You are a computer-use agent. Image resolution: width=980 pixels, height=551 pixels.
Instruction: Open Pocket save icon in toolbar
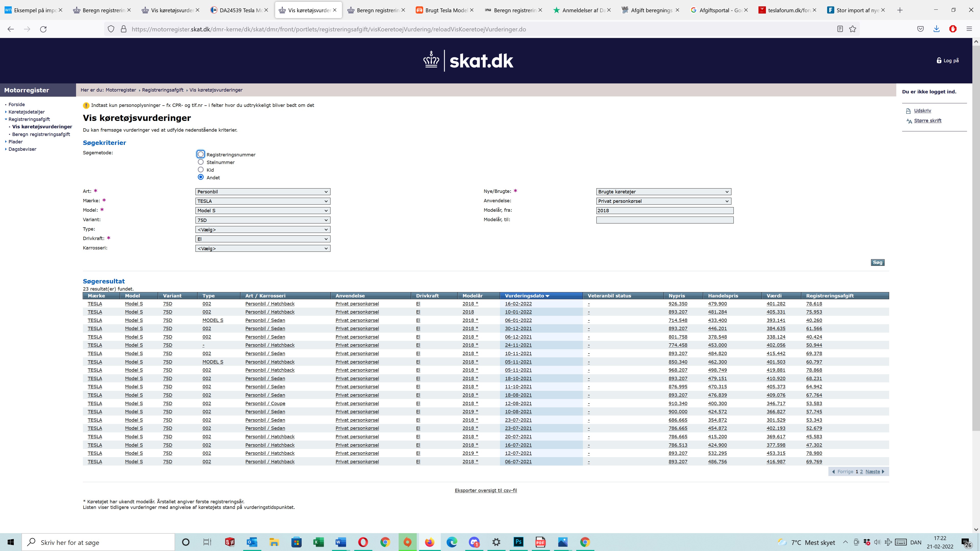click(x=920, y=29)
